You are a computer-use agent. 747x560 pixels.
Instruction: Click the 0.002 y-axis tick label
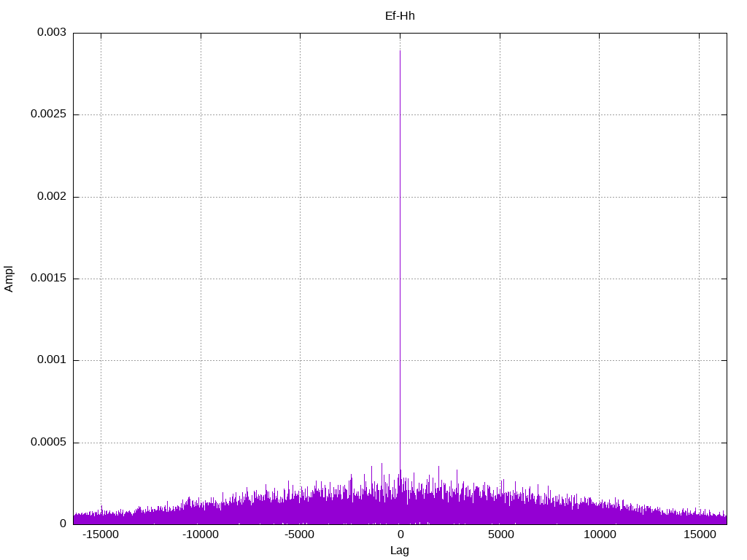[x=52, y=197]
